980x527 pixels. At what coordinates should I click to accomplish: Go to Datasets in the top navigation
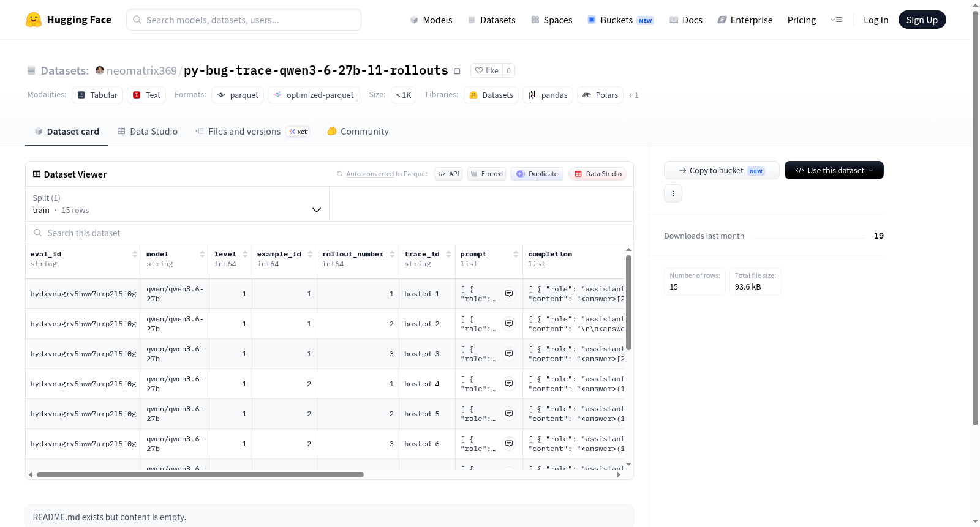[491, 20]
